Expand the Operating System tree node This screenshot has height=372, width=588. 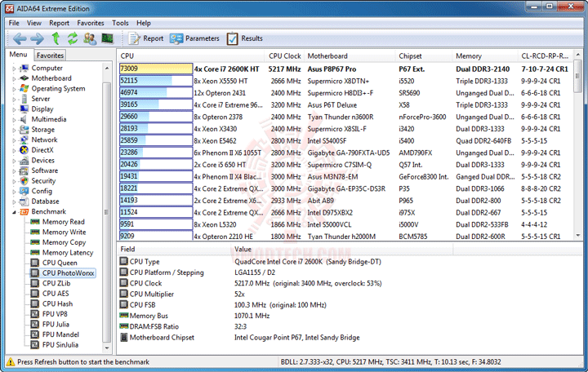[x=14, y=89]
